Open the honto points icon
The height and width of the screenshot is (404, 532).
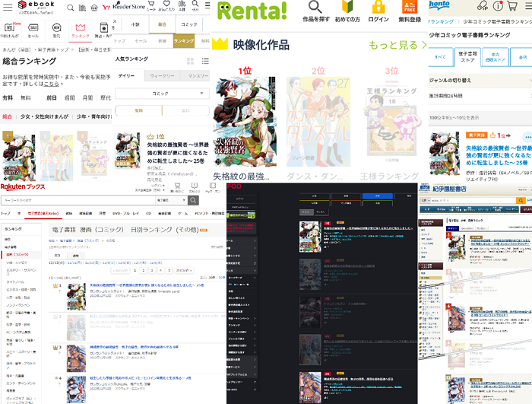(x=483, y=5)
